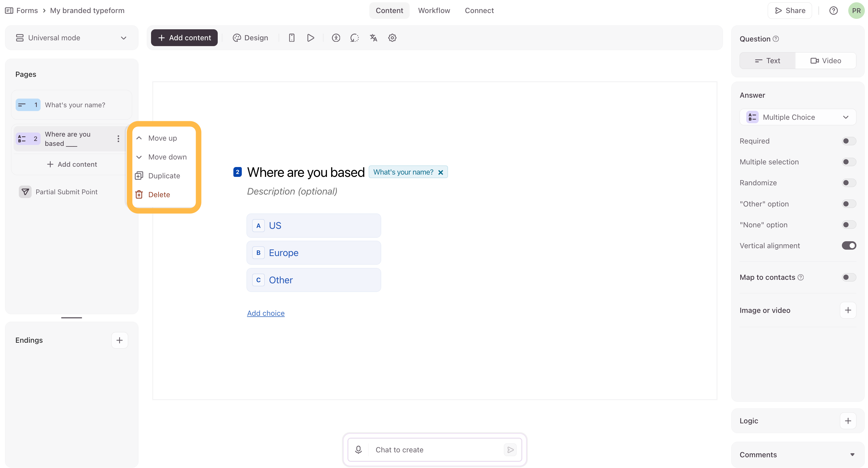
Task: Click the mobile preview icon
Action: click(292, 38)
